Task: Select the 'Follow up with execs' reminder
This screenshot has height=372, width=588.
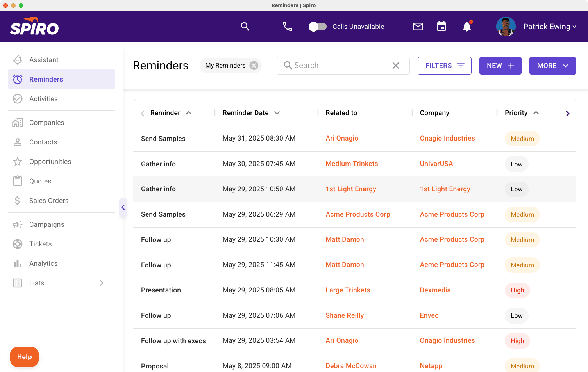Action: point(173,341)
